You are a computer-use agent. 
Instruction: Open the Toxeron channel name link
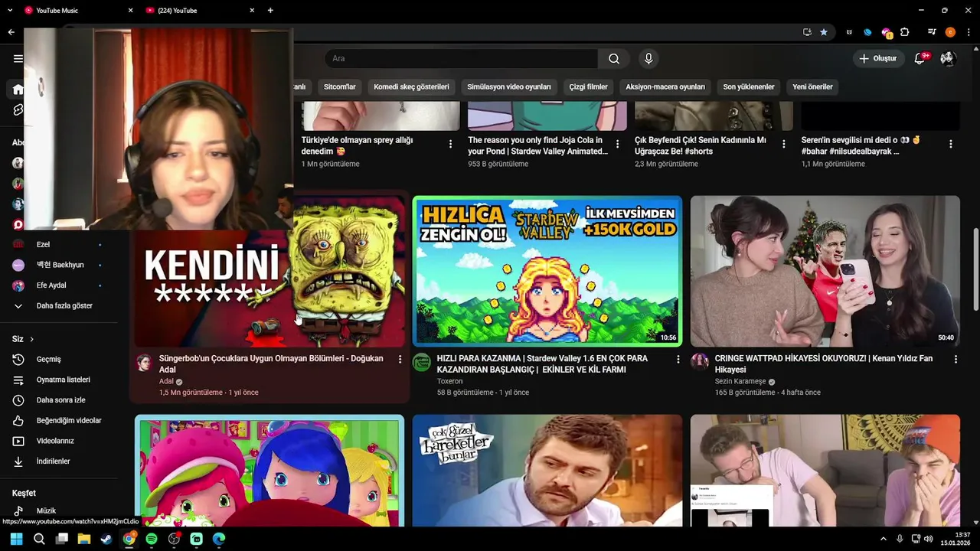pyautogui.click(x=449, y=381)
